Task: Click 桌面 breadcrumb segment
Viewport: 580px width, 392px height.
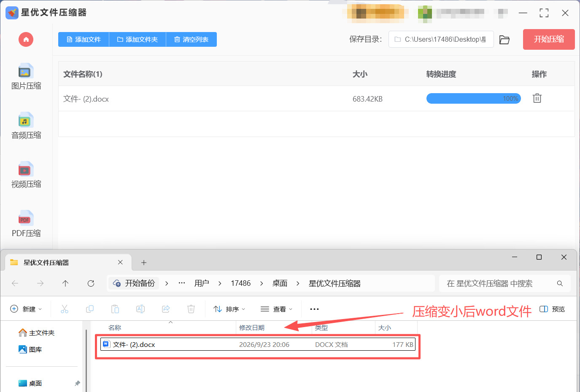Action: pyautogui.click(x=280, y=283)
